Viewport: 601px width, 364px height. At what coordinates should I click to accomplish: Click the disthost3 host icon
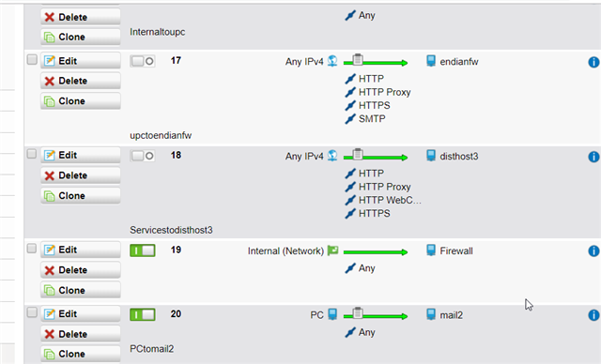click(431, 156)
